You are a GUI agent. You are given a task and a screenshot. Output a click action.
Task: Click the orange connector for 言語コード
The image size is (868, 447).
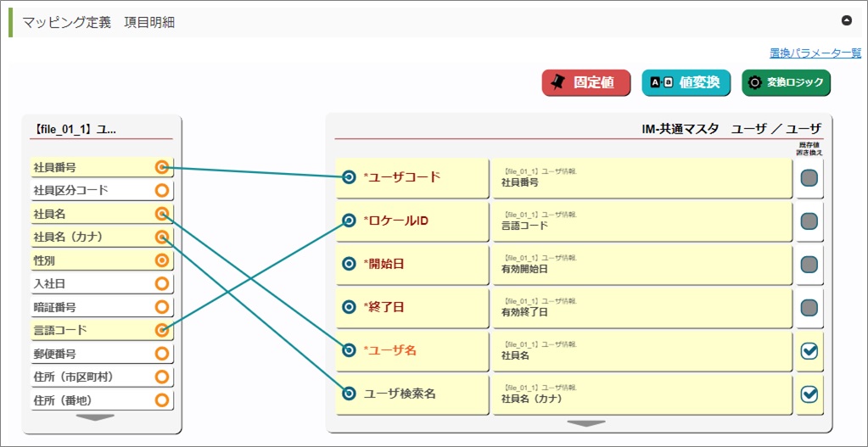pyautogui.click(x=162, y=330)
